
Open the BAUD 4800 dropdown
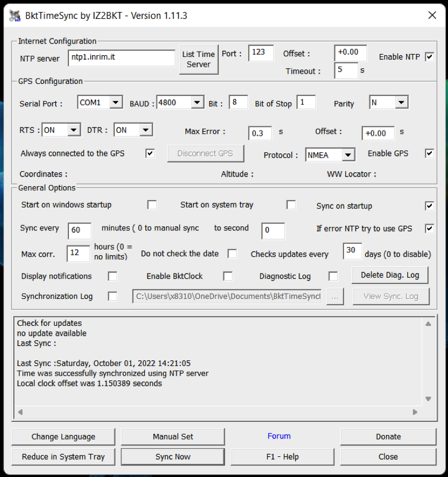pos(197,102)
